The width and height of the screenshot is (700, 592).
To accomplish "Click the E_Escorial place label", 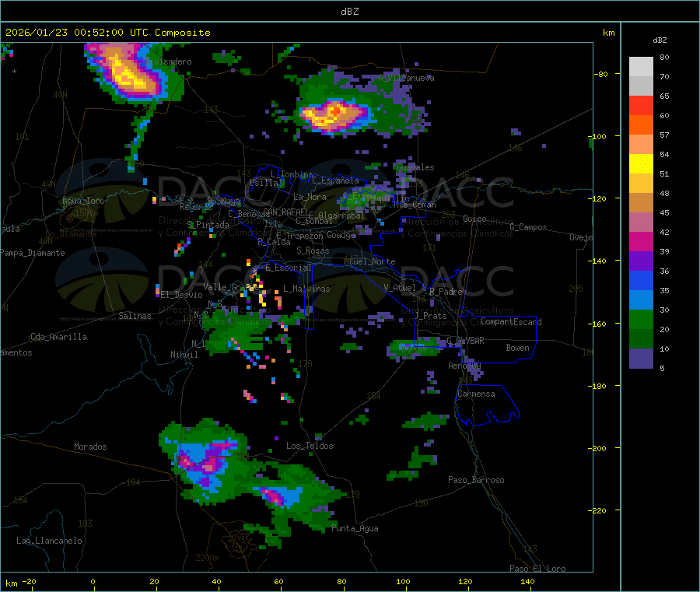I will (289, 268).
